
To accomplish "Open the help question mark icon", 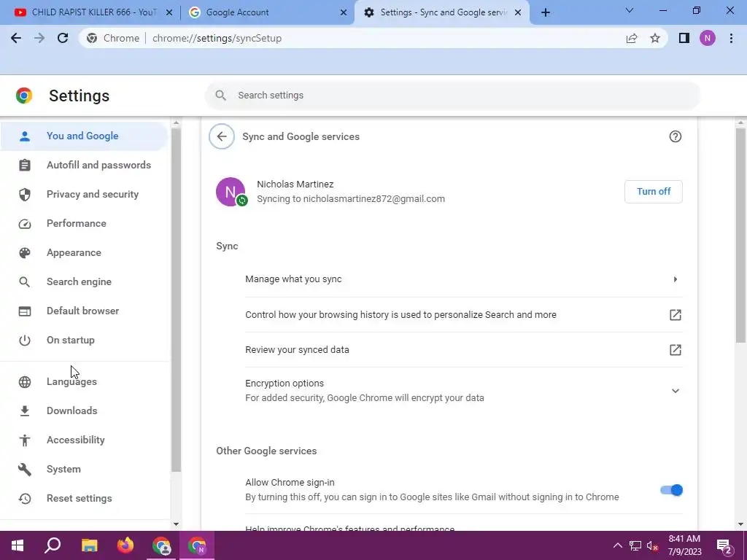I will click(x=675, y=136).
